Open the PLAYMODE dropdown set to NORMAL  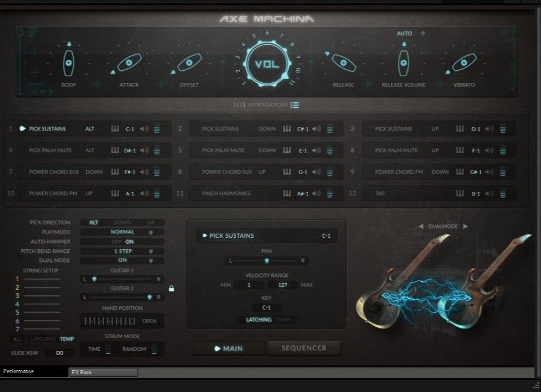[122, 232]
